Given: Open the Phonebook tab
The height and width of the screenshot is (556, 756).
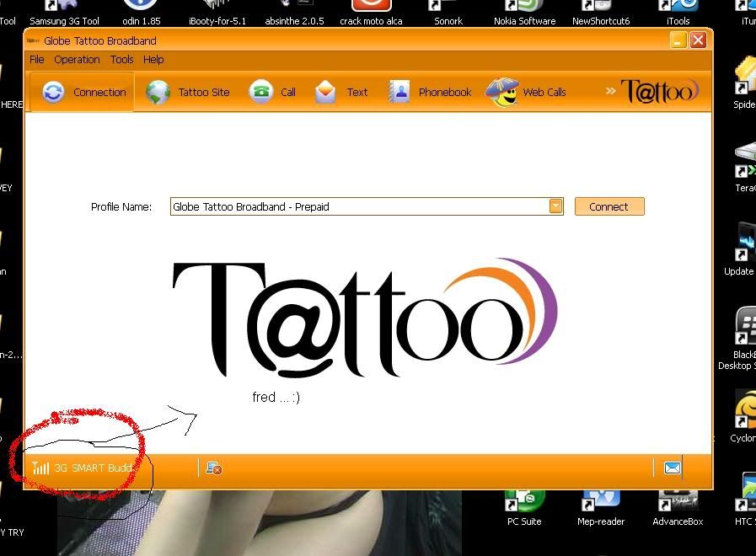Looking at the screenshot, I should [x=430, y=92].
